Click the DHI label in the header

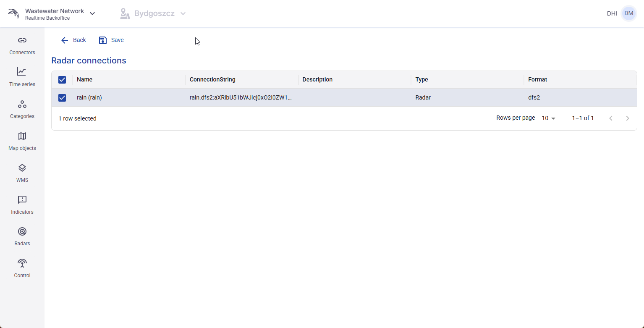pyautogui.click(x=612, y=13)
